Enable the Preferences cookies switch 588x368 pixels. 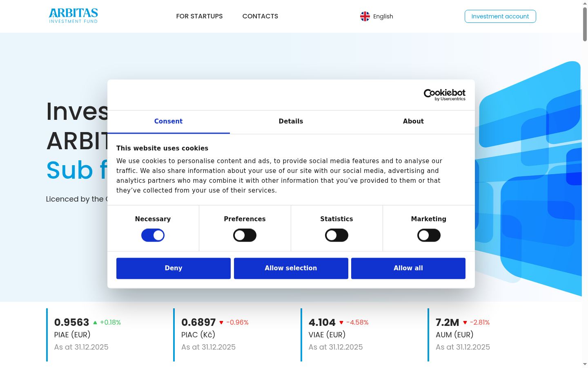[245, 236]
